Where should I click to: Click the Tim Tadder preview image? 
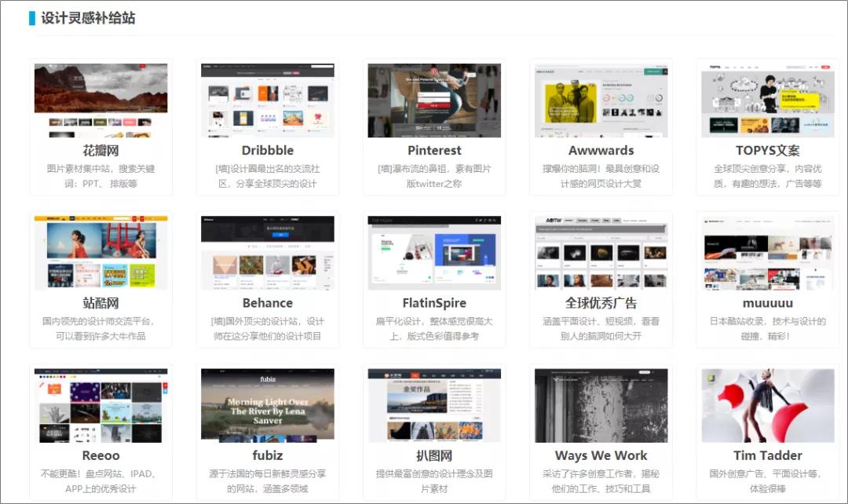tap(766, 404)
